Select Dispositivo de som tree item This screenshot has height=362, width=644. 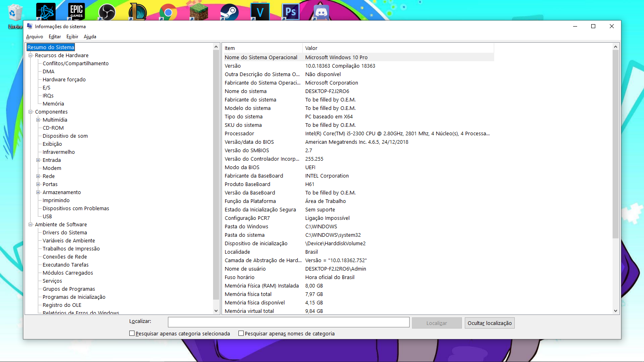(65, 136)
